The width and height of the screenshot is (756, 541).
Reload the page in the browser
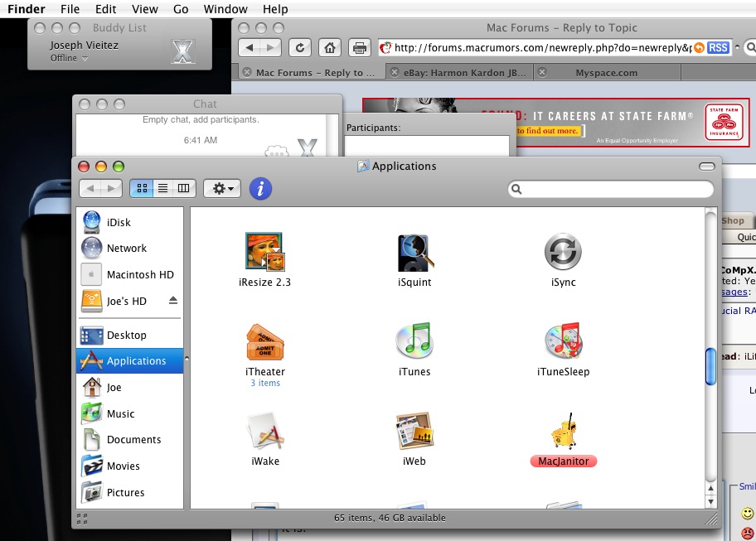coord(300,48)
